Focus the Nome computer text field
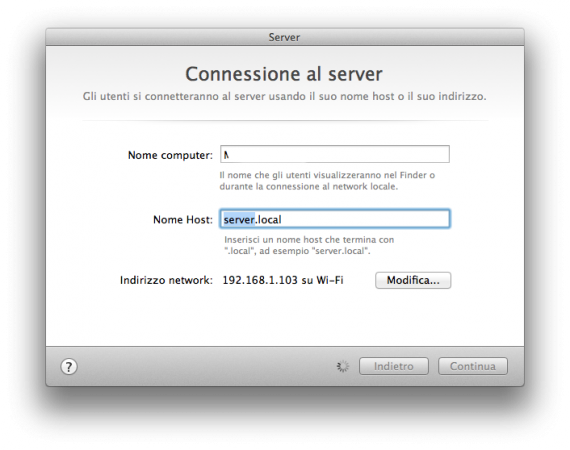 click(335, 154)
